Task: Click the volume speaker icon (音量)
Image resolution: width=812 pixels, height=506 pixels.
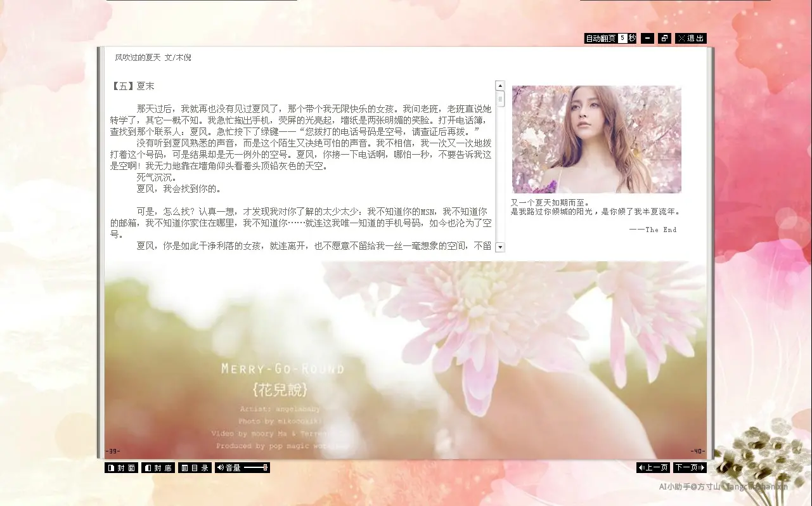Action: pyautogui.click(x=221, y=468)
